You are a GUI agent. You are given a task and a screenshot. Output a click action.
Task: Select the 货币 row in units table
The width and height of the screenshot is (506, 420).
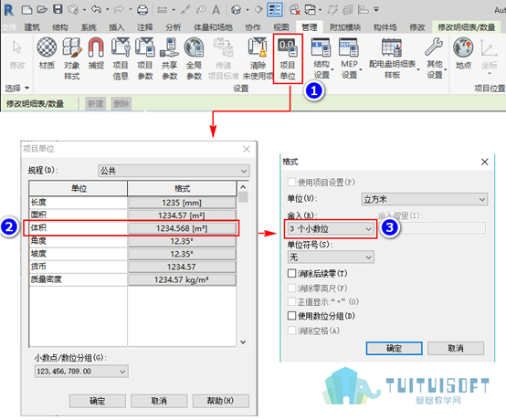pos(79,267)
